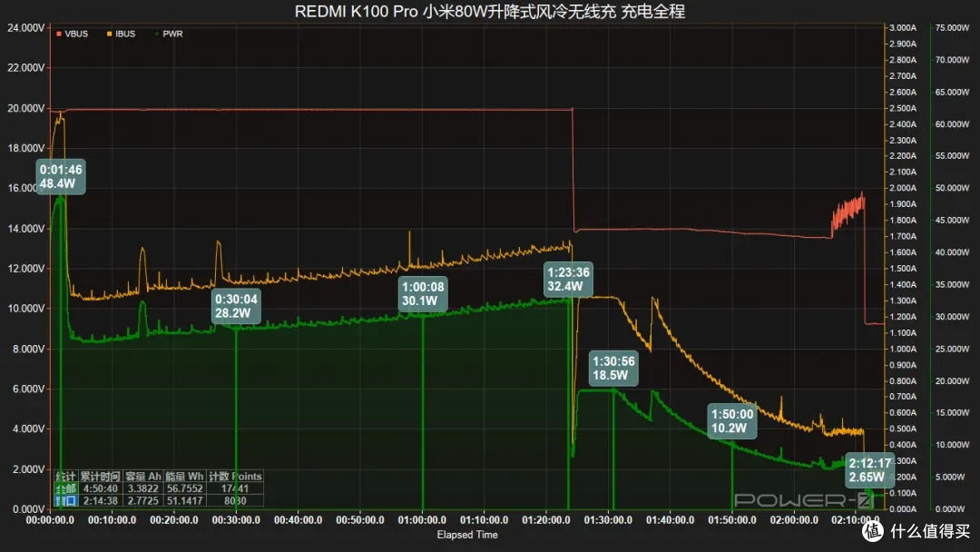Click the 01:00:00.0 time axis label

pyautogui.click(x=422, y=519)
